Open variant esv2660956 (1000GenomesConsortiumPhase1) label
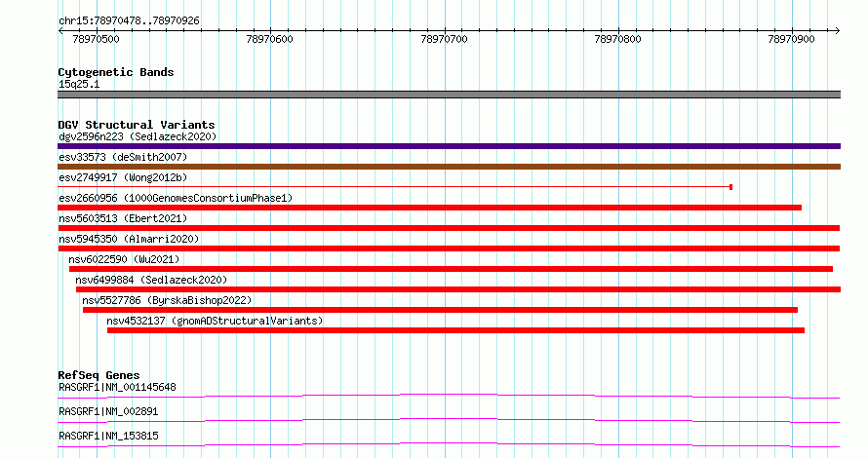The width and height of the screenshot is (868, 458). point(176,198)
